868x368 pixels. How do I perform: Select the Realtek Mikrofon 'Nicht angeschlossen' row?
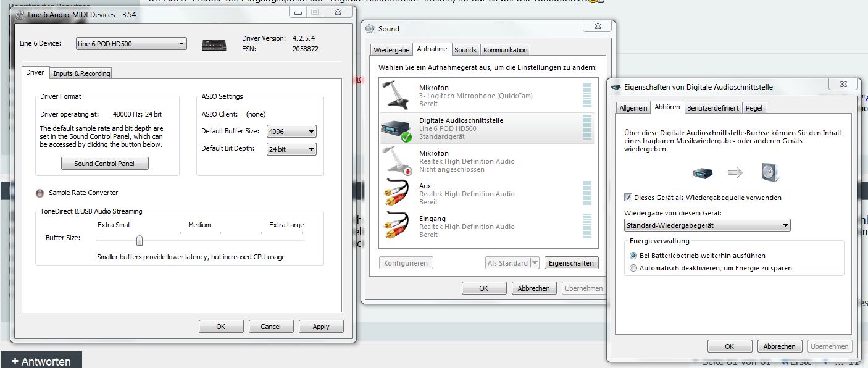point(487,161)
